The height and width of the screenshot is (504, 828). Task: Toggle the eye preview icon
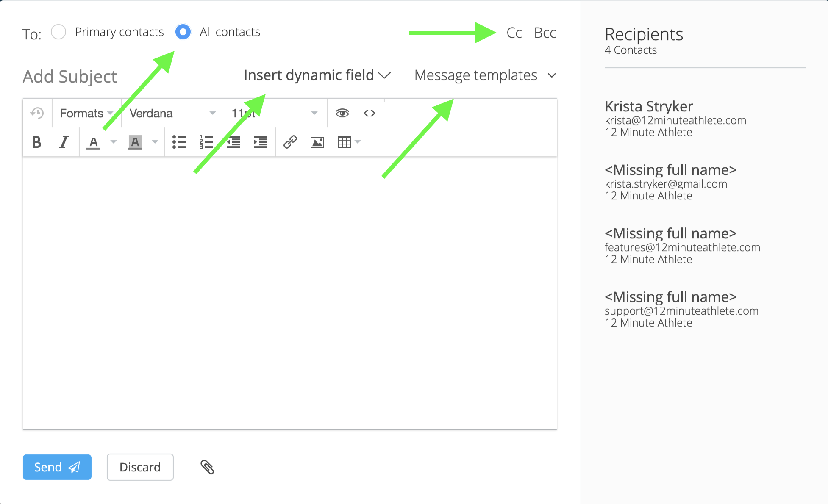[342, 113]
